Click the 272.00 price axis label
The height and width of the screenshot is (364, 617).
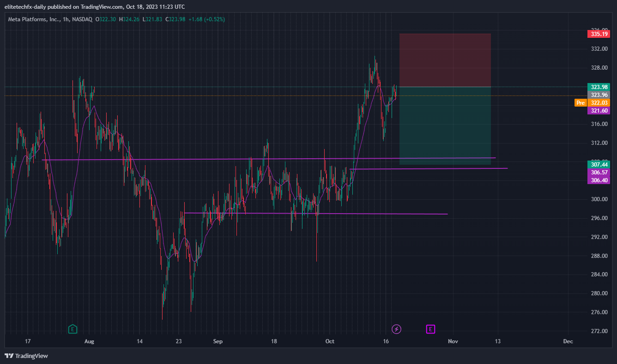tap(599, 331)
